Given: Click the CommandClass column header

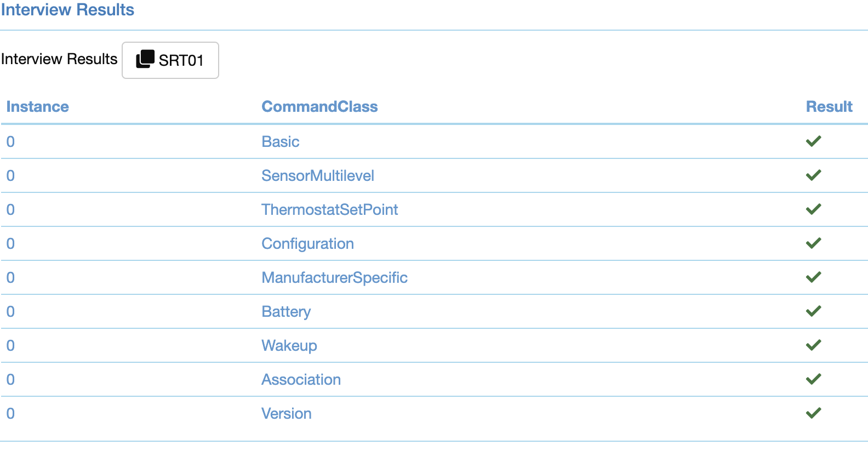Looking at the screenshot, I should click(319, 106).
